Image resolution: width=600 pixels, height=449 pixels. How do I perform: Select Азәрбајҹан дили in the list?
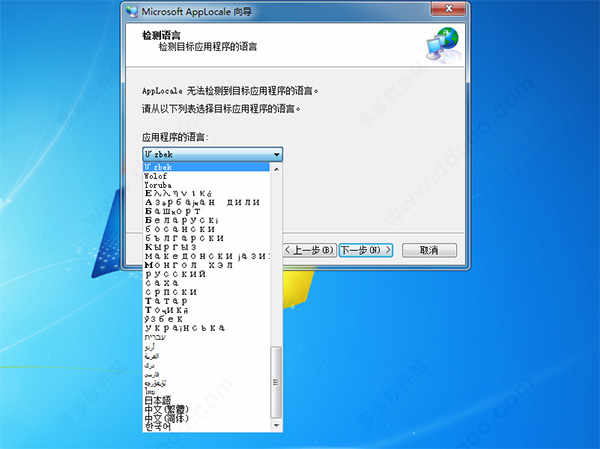pos(207,202)
